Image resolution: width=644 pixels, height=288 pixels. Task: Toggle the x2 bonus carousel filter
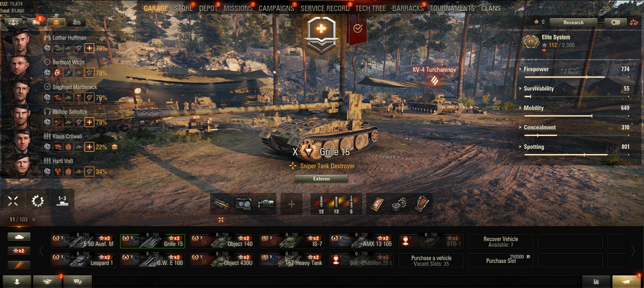(x=19, y=250)
